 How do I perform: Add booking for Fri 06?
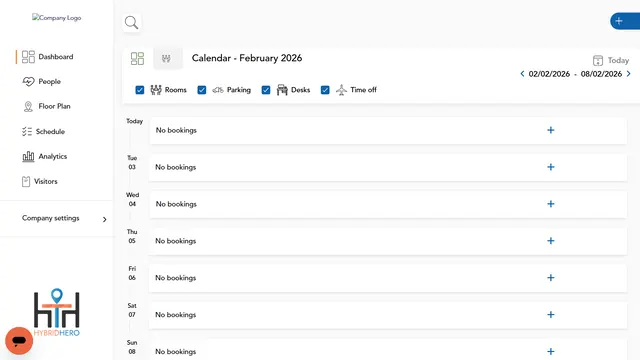[551, 278]
